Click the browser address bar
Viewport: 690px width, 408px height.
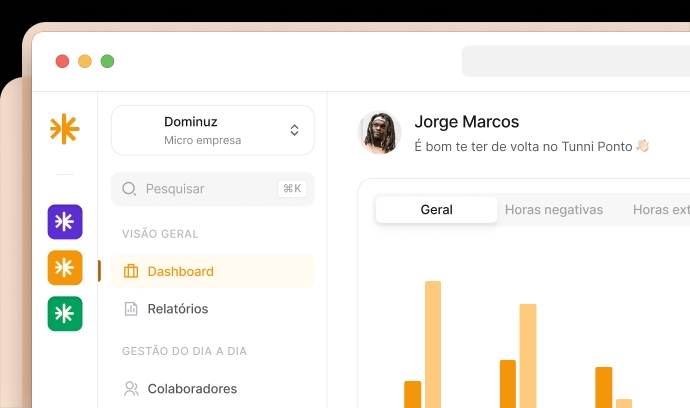(x=575, y=61)
